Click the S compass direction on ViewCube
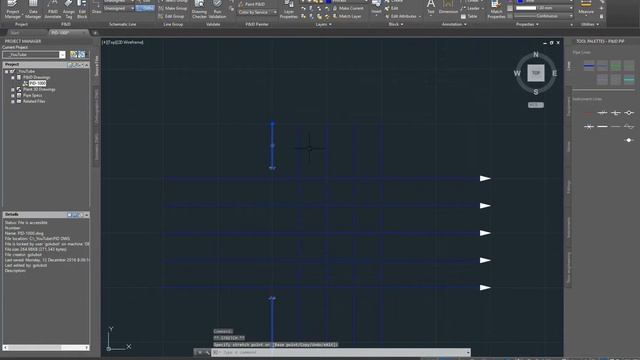 (536, 92)
